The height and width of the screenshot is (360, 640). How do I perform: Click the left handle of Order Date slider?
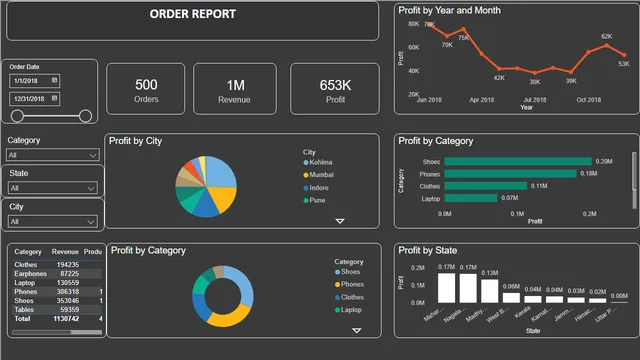[17, 116]
